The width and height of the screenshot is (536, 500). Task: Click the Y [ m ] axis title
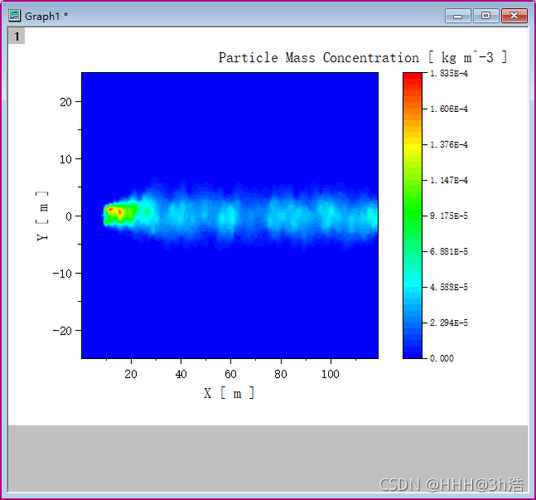[42, 216]
